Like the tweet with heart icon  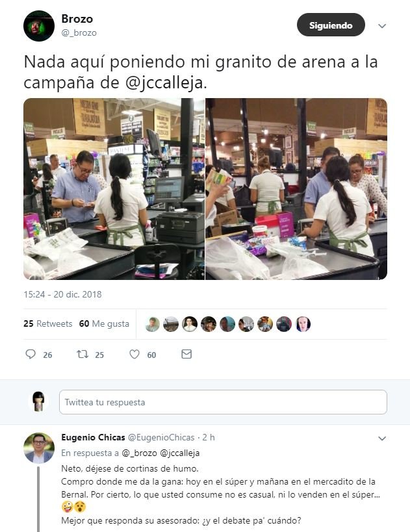tap(135, 354)
